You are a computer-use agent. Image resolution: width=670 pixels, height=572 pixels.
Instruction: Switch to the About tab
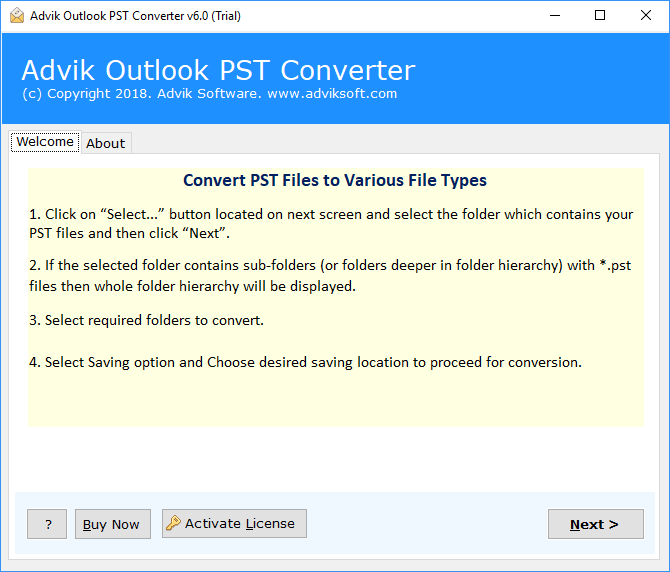(x=106, y=143)
